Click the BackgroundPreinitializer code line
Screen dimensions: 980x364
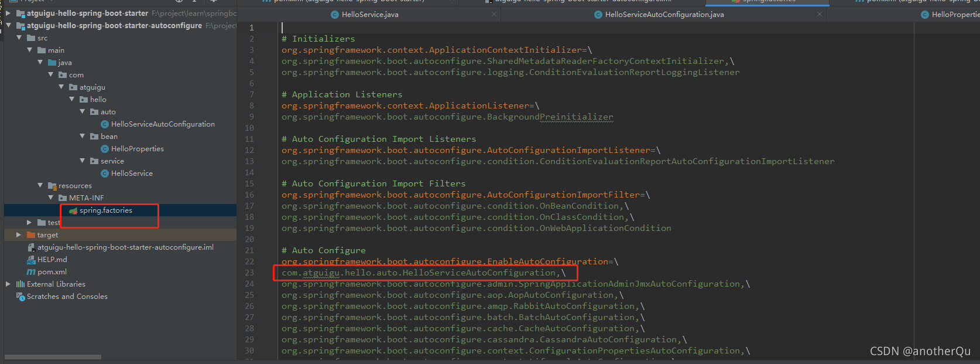click(x=447, y=117)
